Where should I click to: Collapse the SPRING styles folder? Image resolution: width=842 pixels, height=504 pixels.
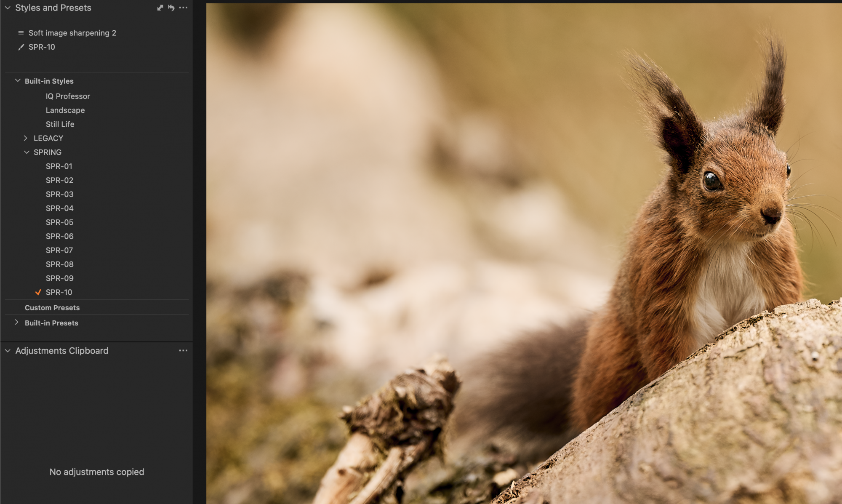click(x=27, y=152)
